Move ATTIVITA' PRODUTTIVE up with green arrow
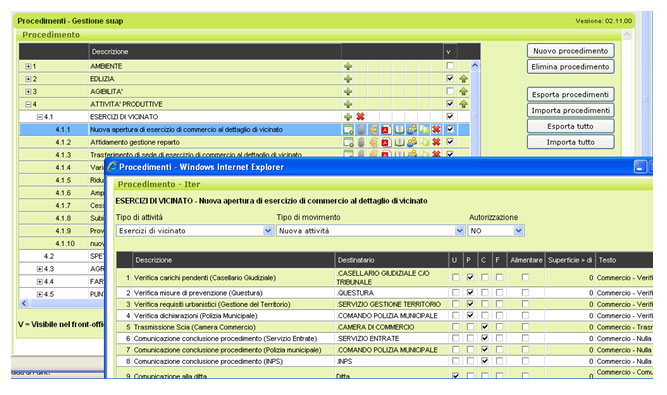667x395 pixels. [x=463, y=104]
